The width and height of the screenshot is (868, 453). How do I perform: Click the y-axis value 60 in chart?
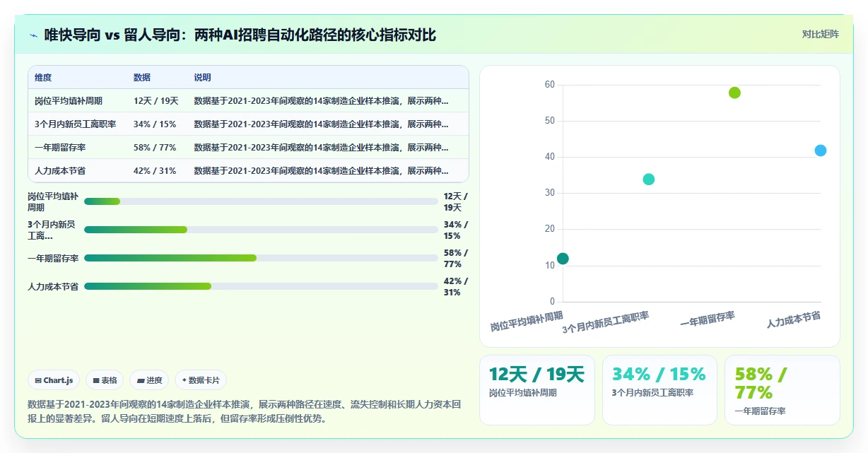pyautogui.click(x=549, y=85)
